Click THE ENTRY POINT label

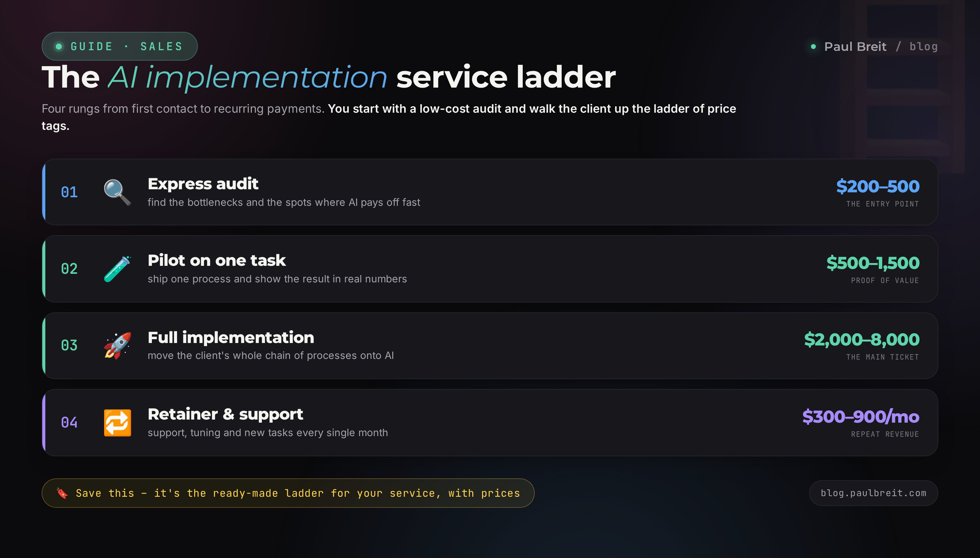(x=883, y=204)
